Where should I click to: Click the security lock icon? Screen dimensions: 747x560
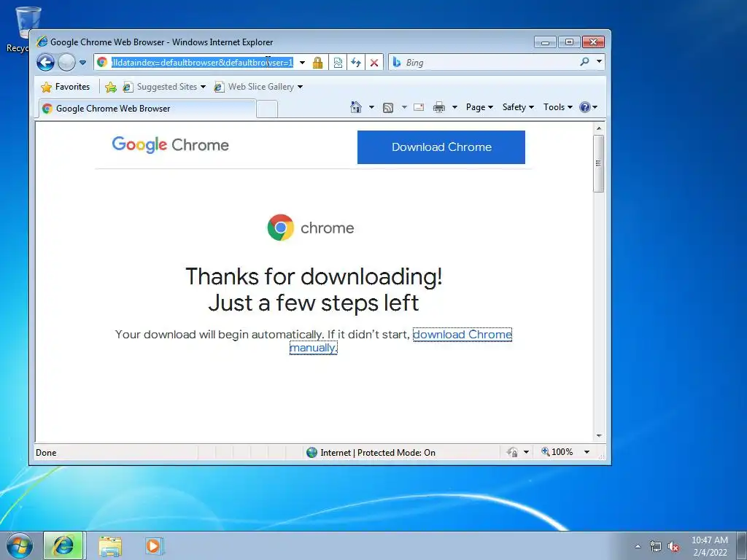(x=318, y=63)
